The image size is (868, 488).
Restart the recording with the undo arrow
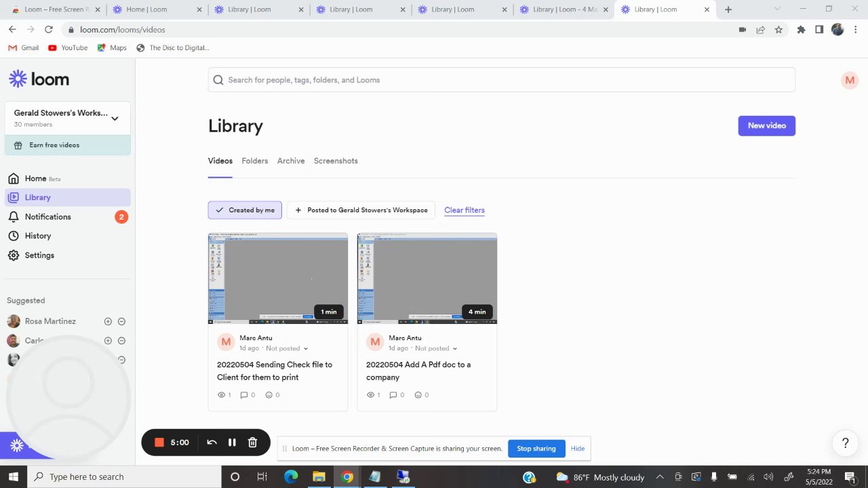coord(212,443)
